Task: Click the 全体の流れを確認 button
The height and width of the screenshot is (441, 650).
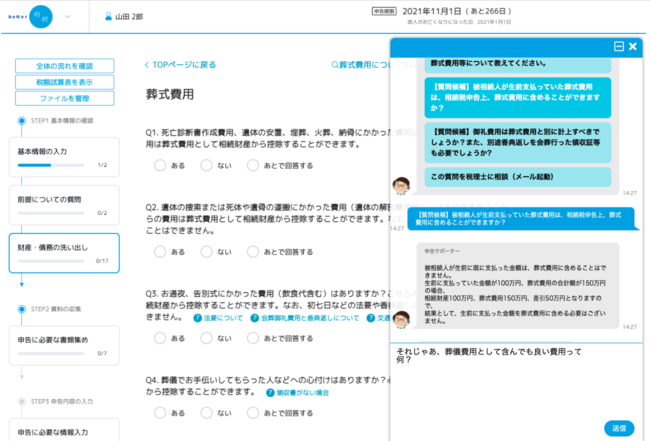Action: tap(64, 66)
